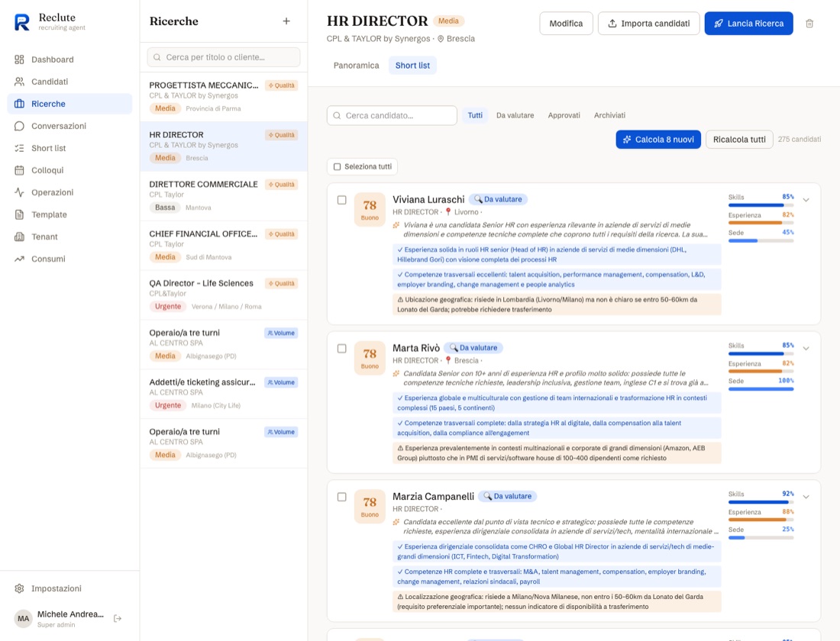The height and width of the screenshot is (641, 840).
Task: Click the upload icon in Importa candidati
Action: pos(612,24)
